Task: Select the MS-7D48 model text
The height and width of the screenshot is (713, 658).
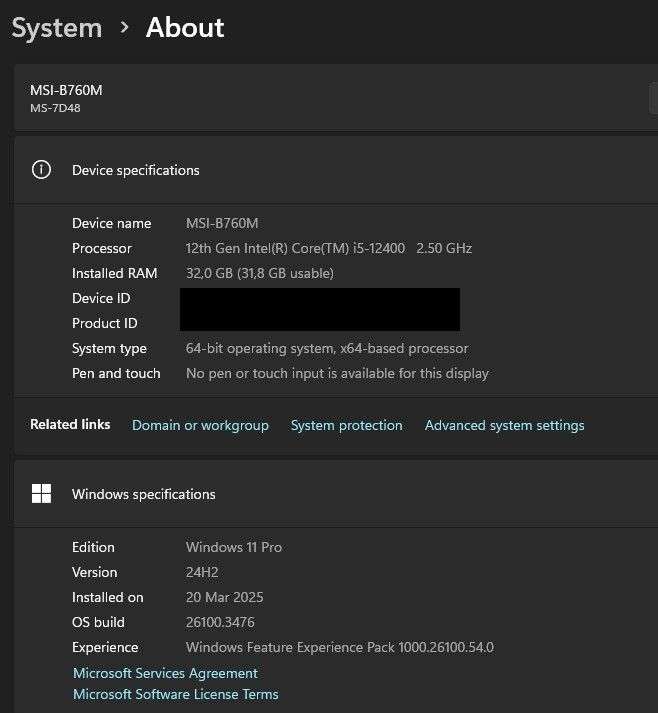Action: tap(55, 108)
